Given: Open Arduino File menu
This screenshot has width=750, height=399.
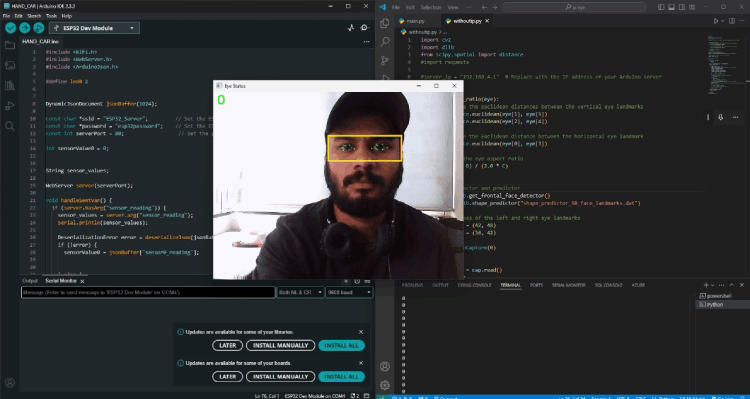Looking at the screenshot, I should [x=6, y=16].
